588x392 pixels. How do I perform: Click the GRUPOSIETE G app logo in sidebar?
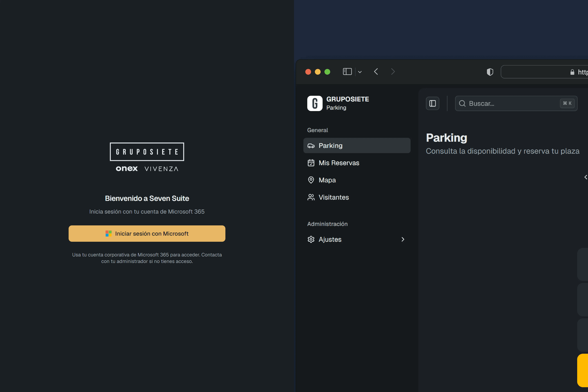pyautogui.click(x=315, y=103)
